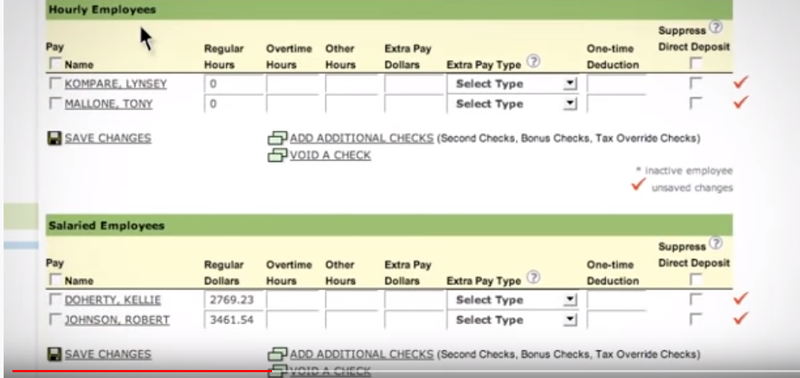The height and width of the screenshot is (378, 800).
Task: Open Extra Pay Type dropdown for KOMPARE, LYNSEY
Action: 512,84
